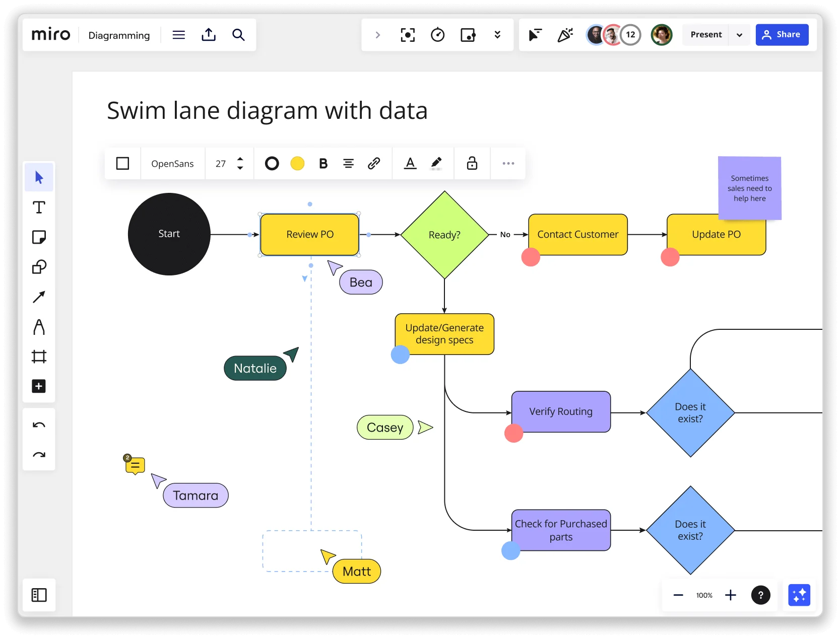The image size is (840, 638).
Task: Open the main hamburger menu
Action: pyautogui.click(x=179, y=35)
